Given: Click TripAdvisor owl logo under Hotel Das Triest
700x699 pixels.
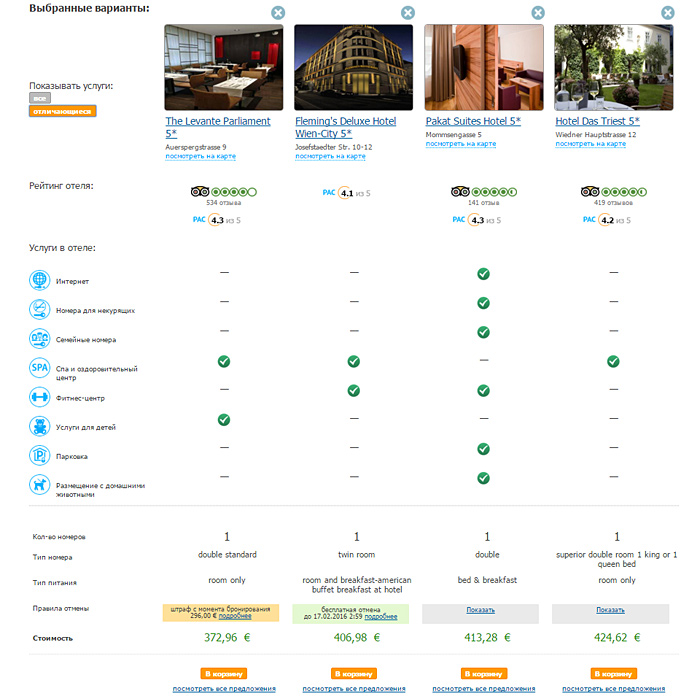Looking at the screenshot, I should 590,192.
